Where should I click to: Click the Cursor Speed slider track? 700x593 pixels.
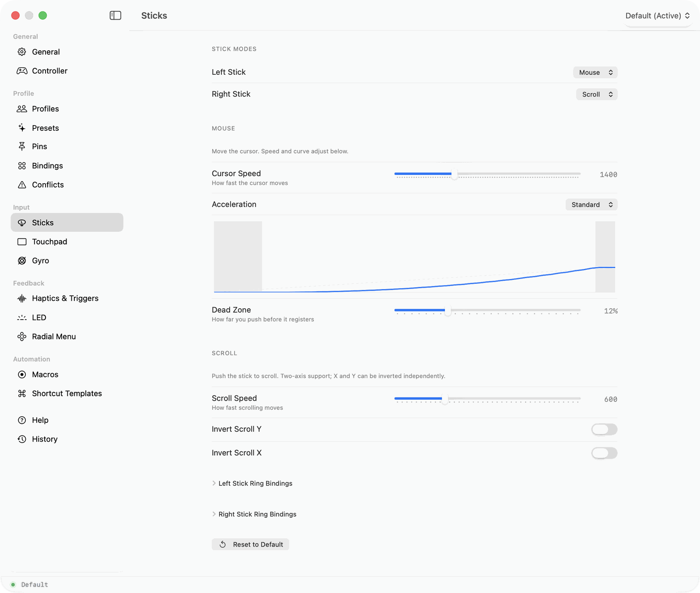click(487, 174)
